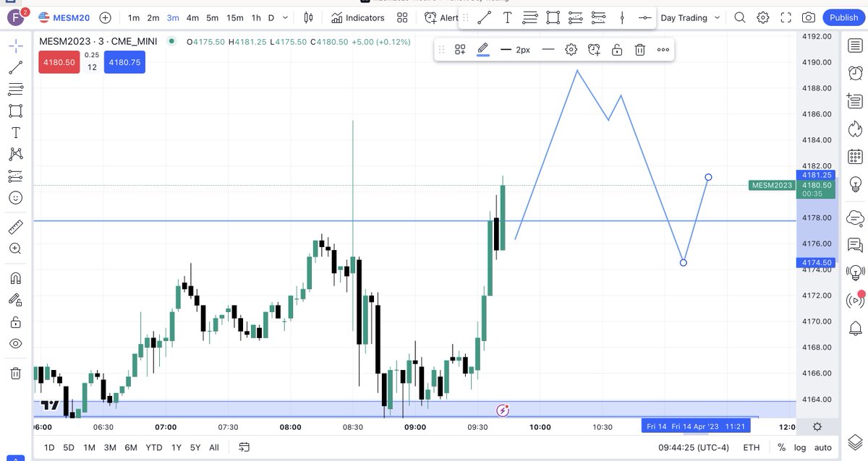The width and height of the screenshot is (868, 461).
Task: Select the crosshair cursor tool
Action: [x=16, y=46]
